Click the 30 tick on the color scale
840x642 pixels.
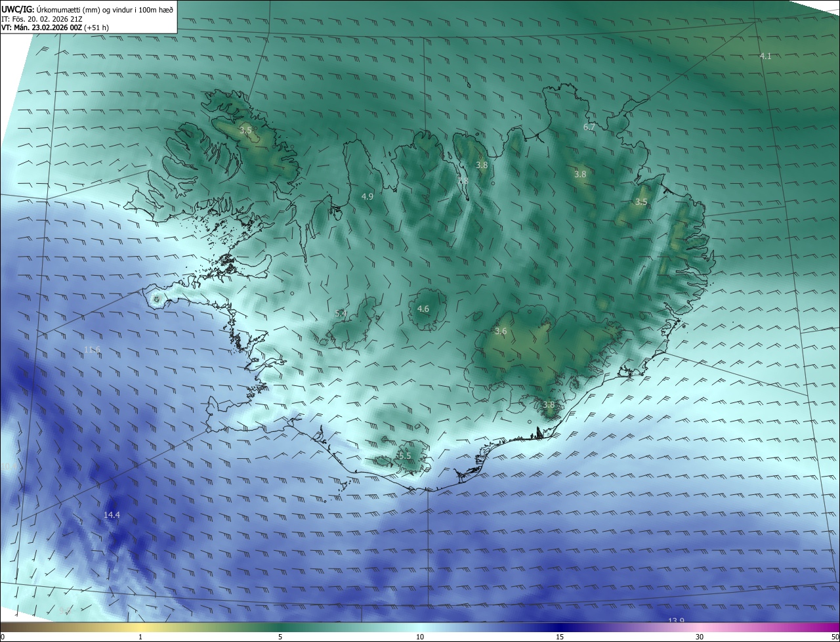click(700, 637)
